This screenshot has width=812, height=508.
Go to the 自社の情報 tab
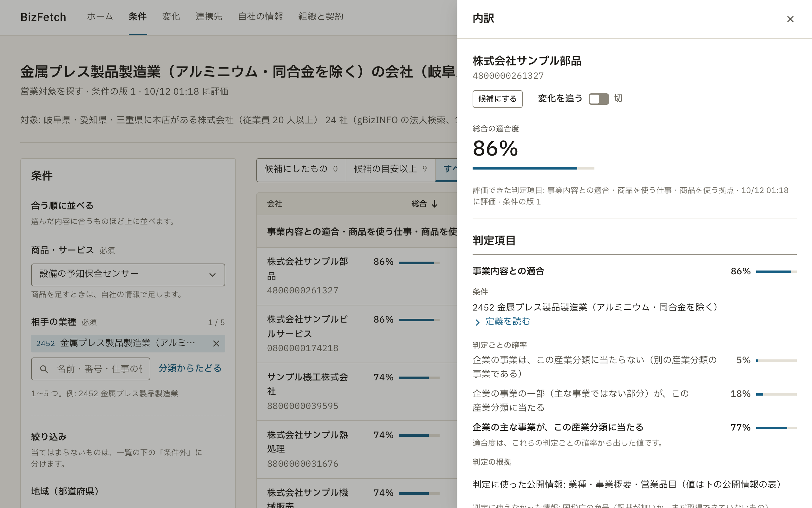[x=260, y=17]
